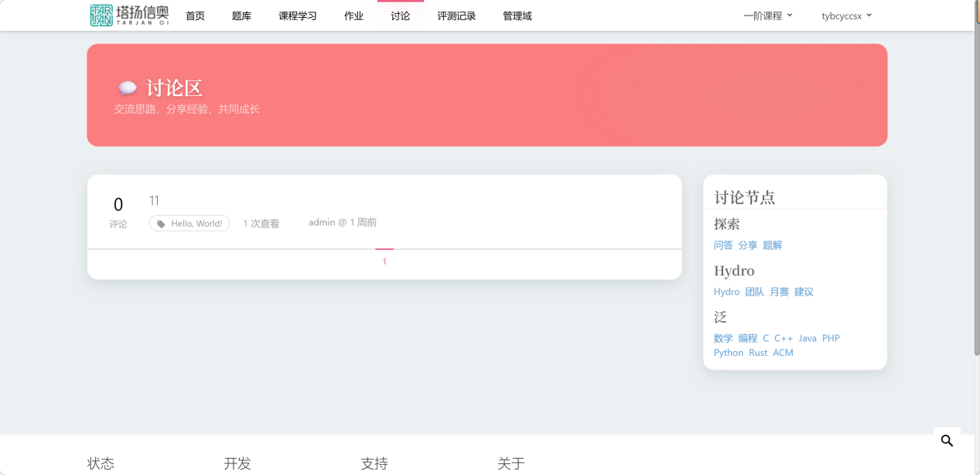
Task: Open the 问答 discussion node
Action: (x=722, y=244)
